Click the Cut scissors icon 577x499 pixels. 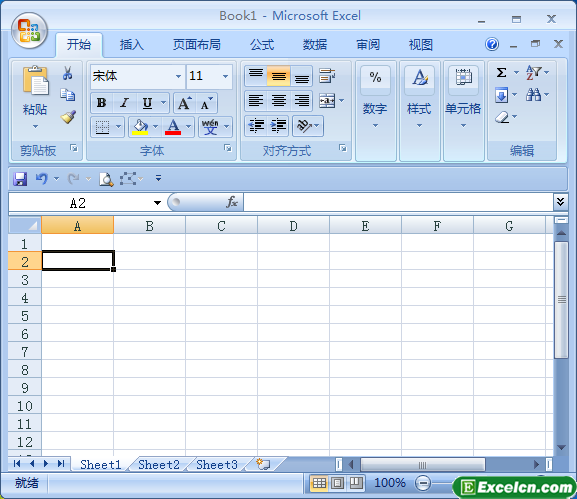tap(67, 73)
